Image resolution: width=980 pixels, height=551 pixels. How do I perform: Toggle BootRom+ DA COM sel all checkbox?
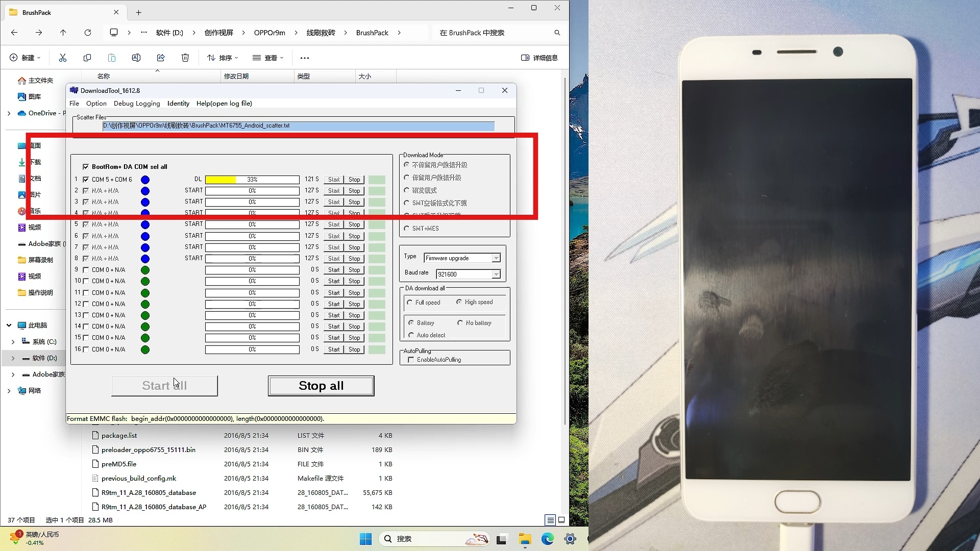(x=86, y=167)
